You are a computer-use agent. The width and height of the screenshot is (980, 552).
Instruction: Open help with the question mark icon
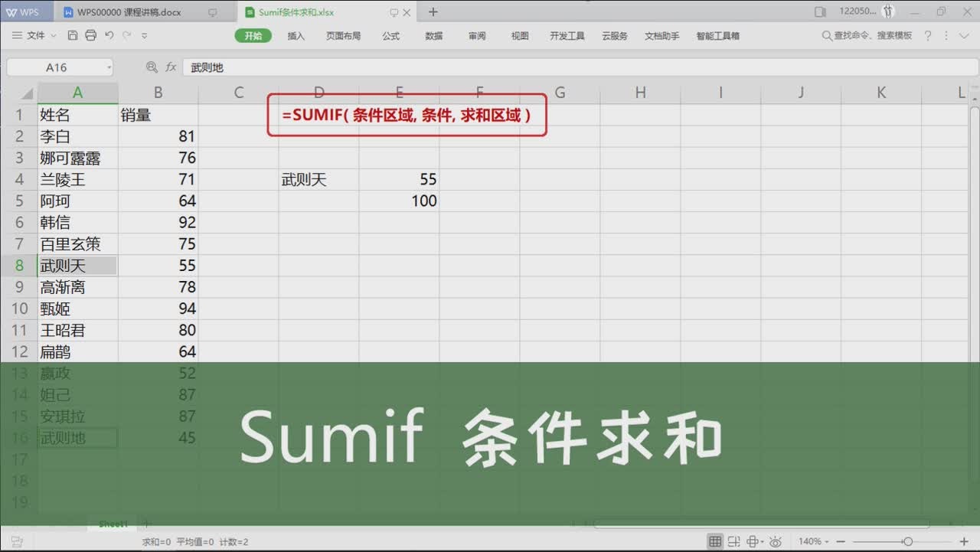(x=928, y=36)
